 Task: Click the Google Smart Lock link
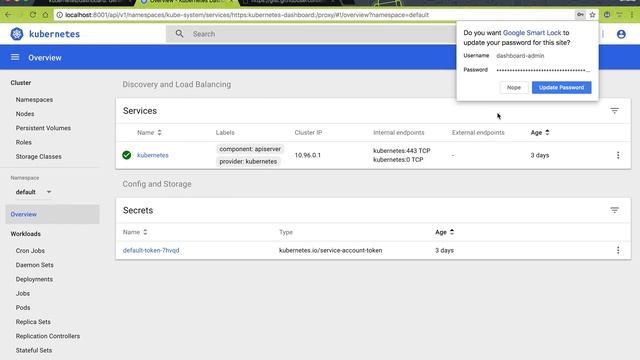pos(532,33)
